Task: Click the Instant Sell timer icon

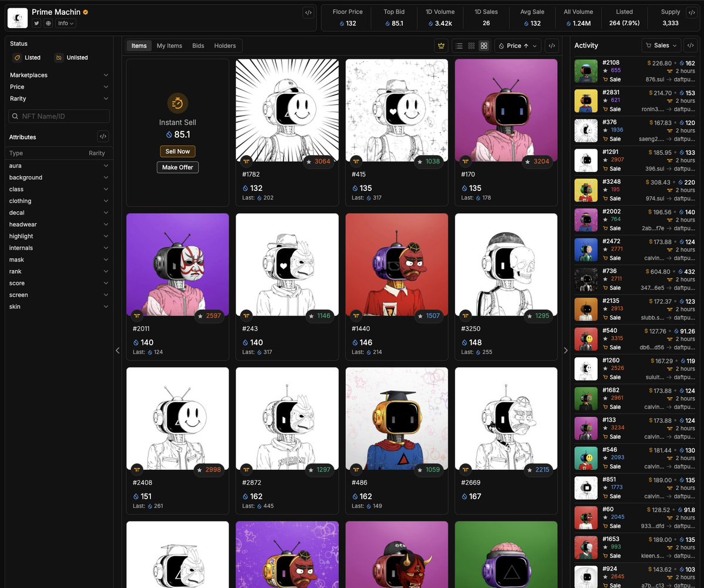Action: pyautogui.click(x=177, y=103)
